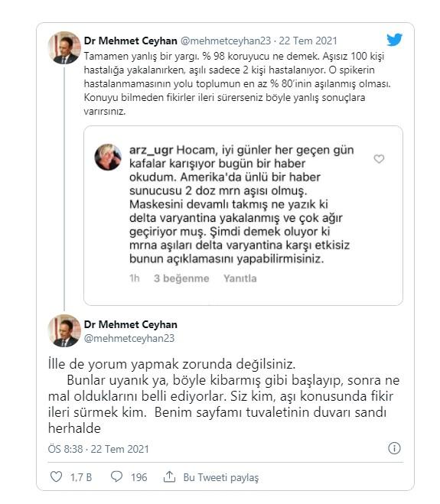Like arz_ugr's comment with heart
Image resolution: width=440 pixels, height=504 pixels.
(x=379, y=159)
